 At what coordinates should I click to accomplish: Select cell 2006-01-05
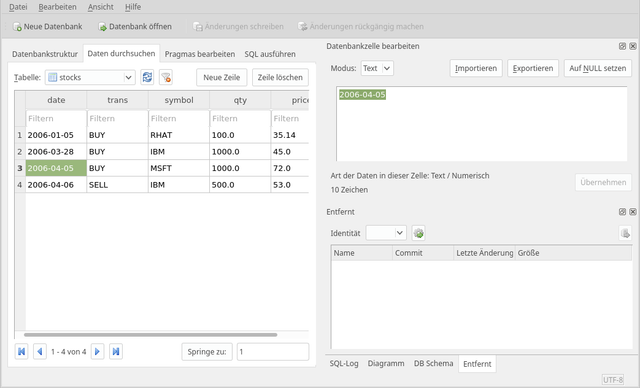click(56, 135)
